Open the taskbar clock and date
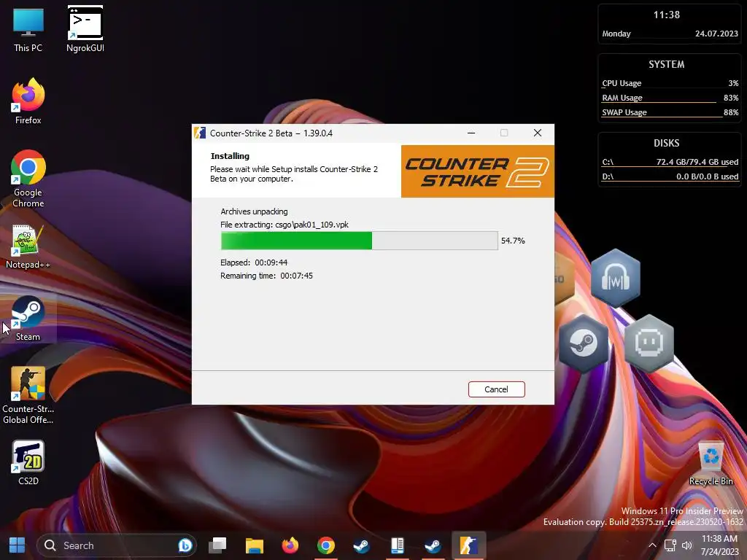Screen dimensions: 747x560 tap(719, 545)
